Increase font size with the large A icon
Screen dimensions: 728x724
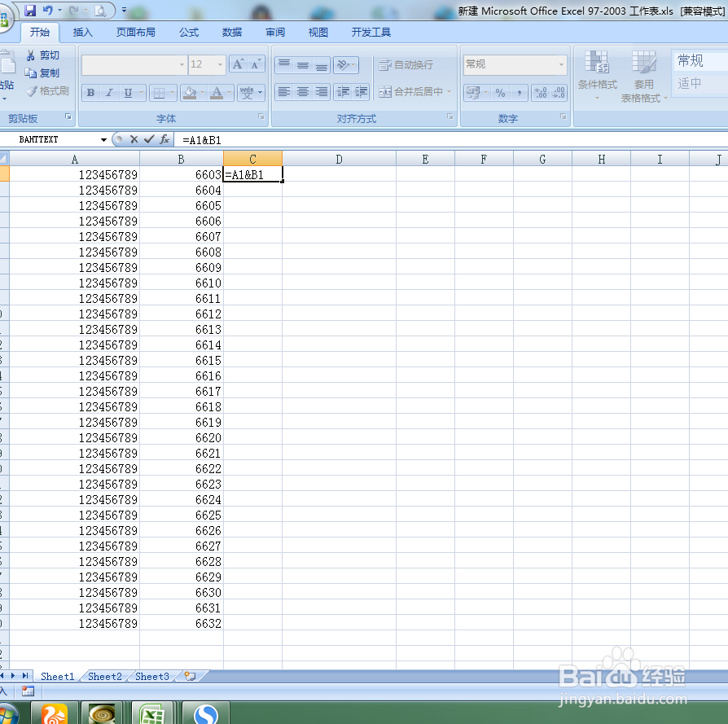pos(238,64)
